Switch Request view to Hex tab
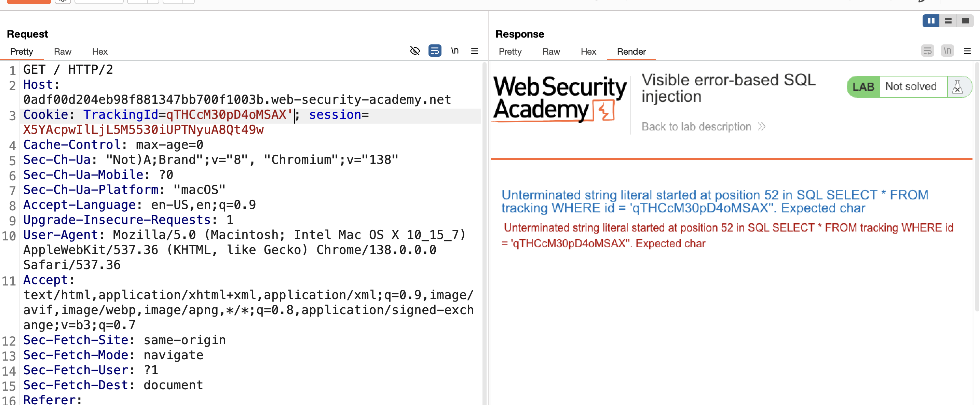 [100, 51]
